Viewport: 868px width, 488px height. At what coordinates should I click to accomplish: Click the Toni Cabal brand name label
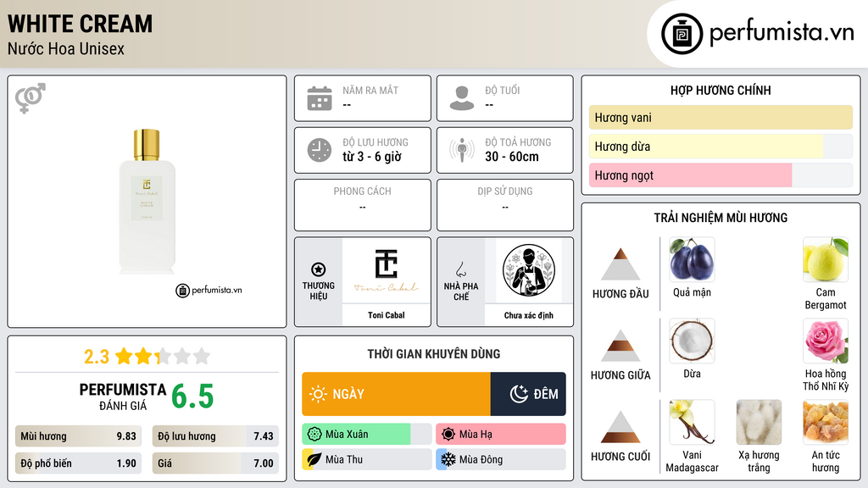point(387,315)
